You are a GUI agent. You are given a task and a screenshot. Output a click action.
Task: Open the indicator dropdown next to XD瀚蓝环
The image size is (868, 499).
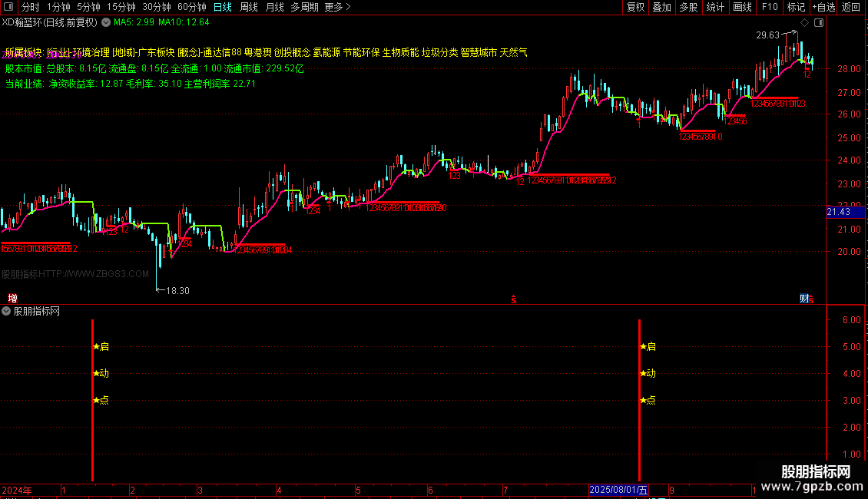coord(106,23)
